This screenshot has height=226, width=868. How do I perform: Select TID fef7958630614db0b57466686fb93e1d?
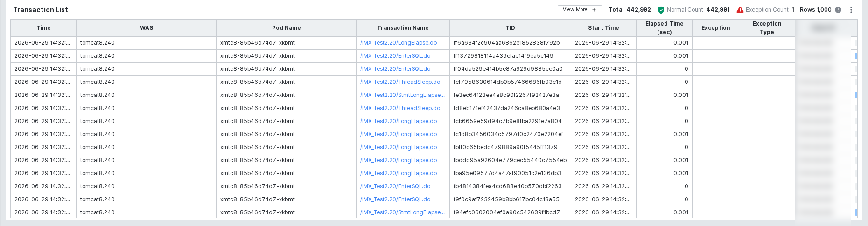point(507,82)
